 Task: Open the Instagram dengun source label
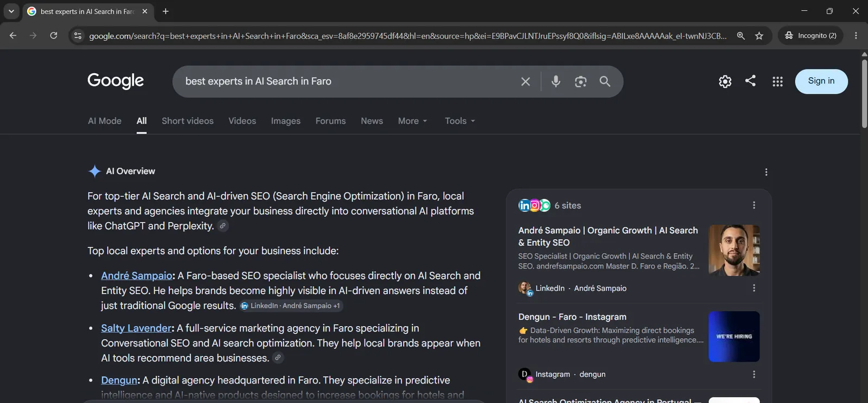(562, 374)
